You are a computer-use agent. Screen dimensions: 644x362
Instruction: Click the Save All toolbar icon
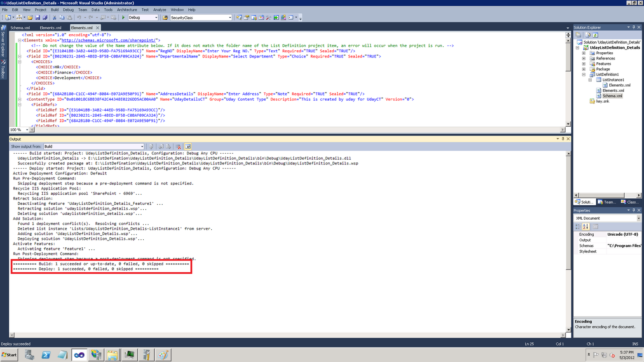coord(45,18)
